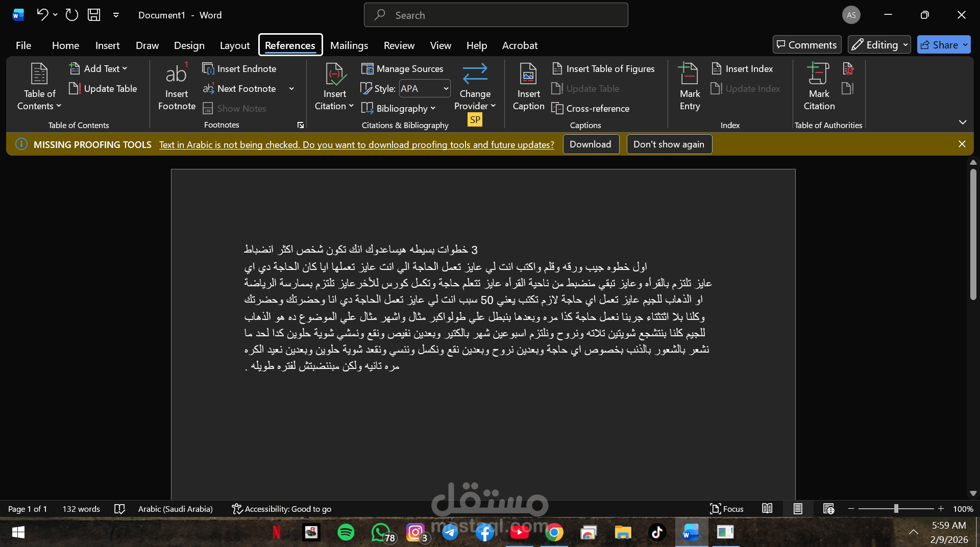Switch to Print Layout view icon
Screen dimensions: 980x547
click(x=798, y=509)
